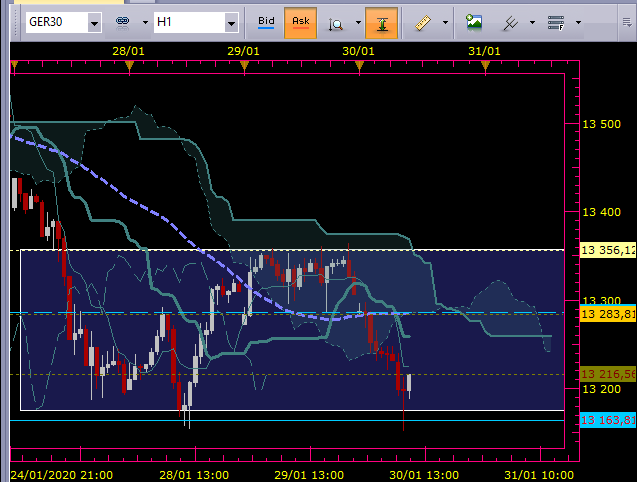
Task: Open the indicators list icon
Action: tap(556, 23)
